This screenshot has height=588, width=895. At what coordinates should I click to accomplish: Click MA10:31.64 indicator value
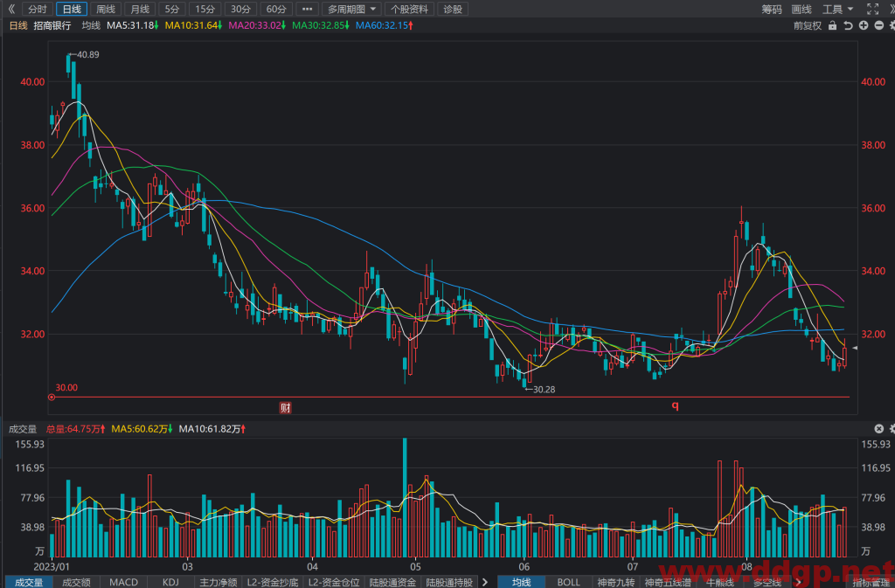coord(193,25)
